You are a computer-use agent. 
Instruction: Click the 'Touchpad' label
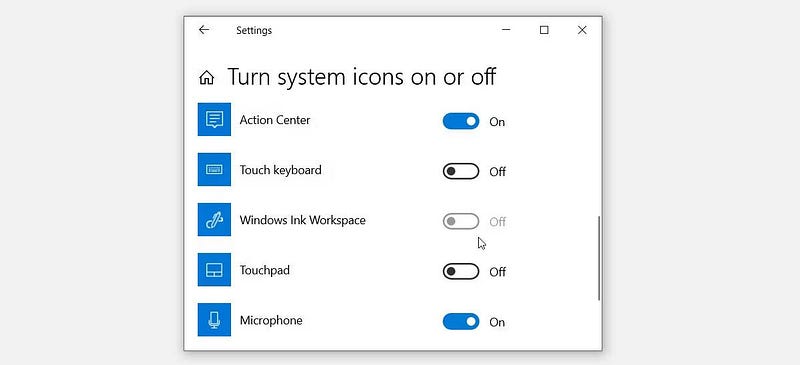coord(265,271)
